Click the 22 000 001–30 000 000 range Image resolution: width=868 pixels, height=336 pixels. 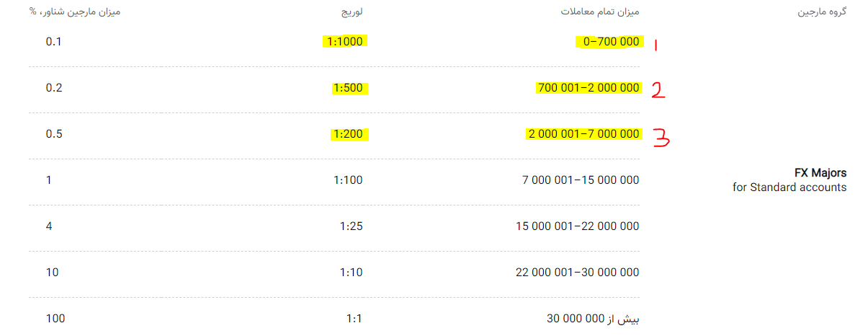tap(578, 273)
